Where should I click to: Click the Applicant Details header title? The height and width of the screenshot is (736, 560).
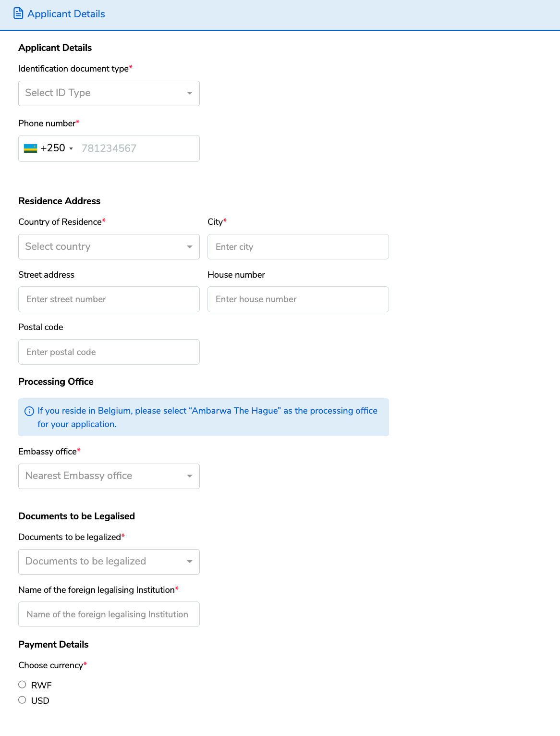point(66,14)
